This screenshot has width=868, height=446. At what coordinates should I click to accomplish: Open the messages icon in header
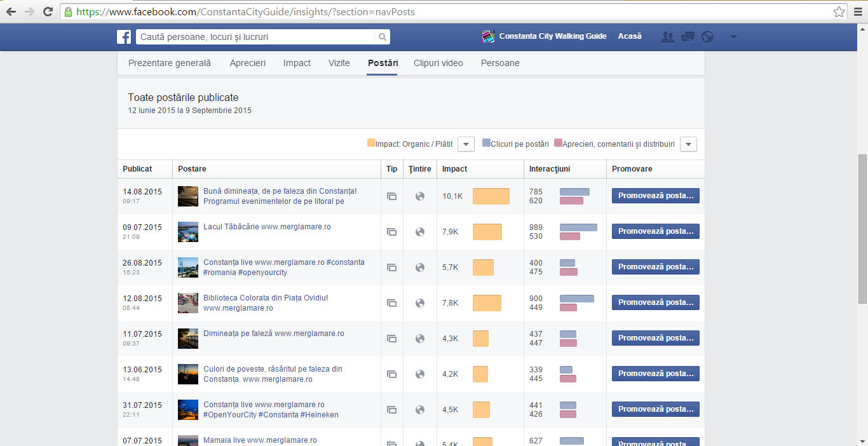[x=688, y=37]
